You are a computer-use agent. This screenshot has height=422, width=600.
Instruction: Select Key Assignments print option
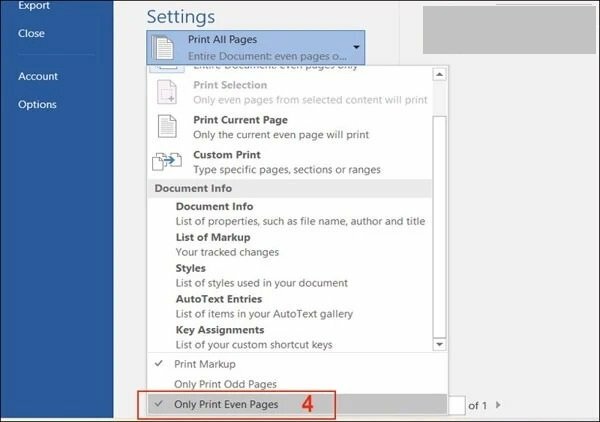pos(219,330)
